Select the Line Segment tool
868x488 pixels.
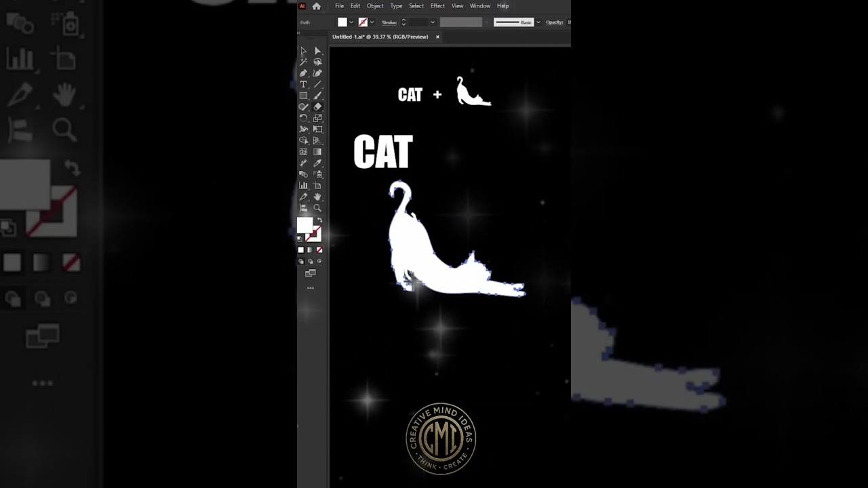coord(317,84)
